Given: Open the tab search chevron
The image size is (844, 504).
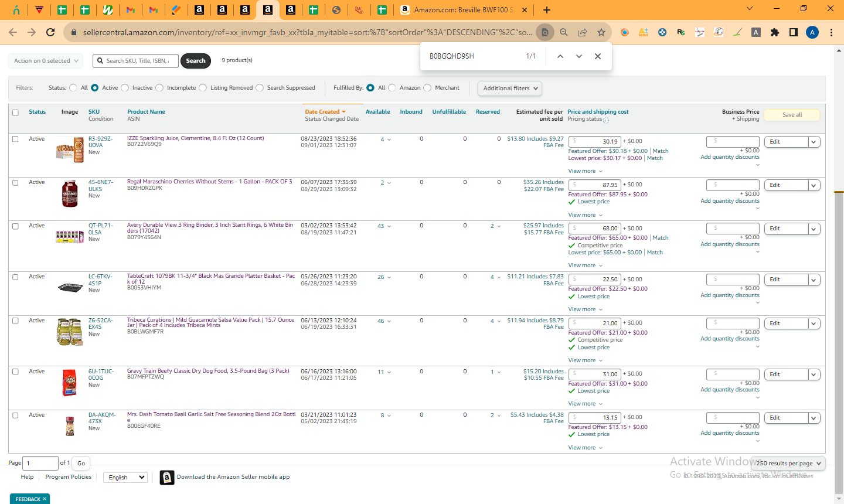Looking at the screenshot, I should (x=750, y=8).
